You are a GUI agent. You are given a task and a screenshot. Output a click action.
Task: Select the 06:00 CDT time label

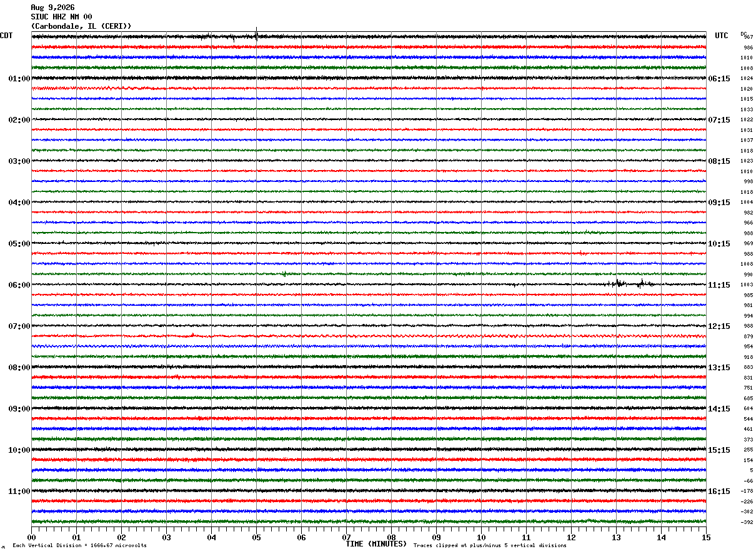tap(19, 285)
